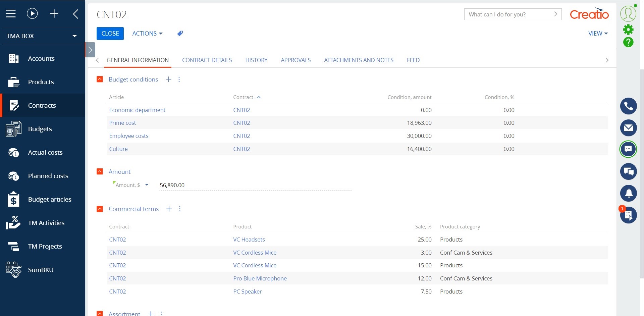This screenshot has height=316, width=644.
Task: Run a business process via the play icon
Action: click(32, 13)
